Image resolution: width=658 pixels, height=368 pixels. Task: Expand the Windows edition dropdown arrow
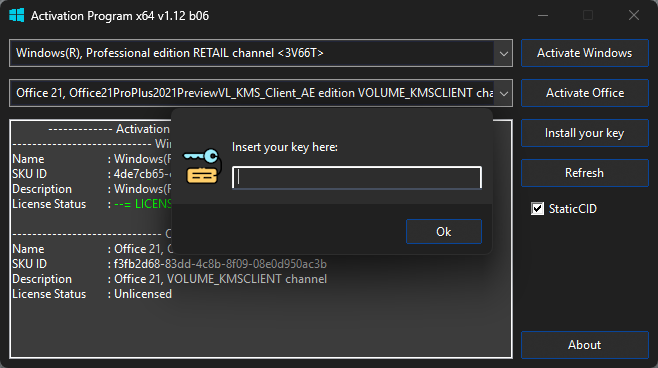pyautogui.click(x=504, y=53)
